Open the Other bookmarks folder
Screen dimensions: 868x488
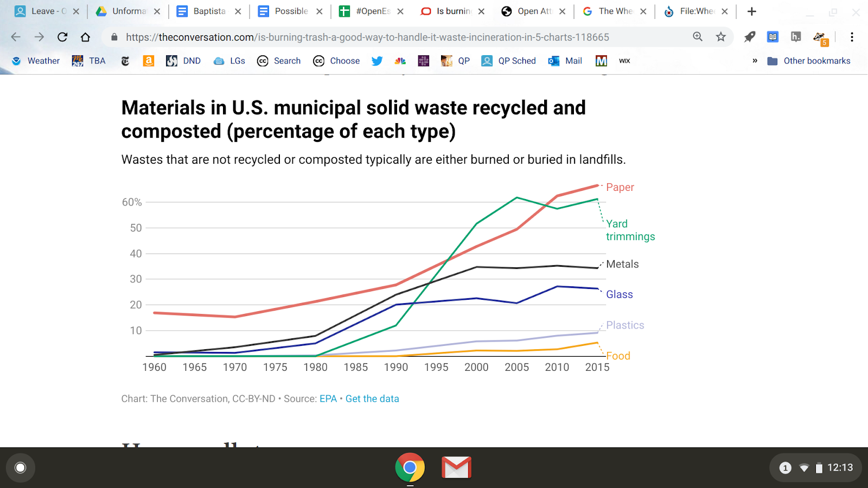click(x=809, y=61)
